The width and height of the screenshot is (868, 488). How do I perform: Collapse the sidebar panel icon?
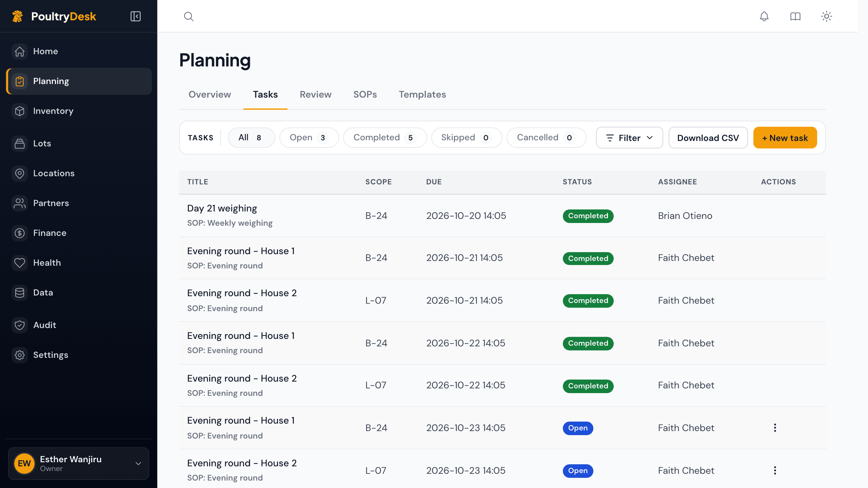(136, 16)
